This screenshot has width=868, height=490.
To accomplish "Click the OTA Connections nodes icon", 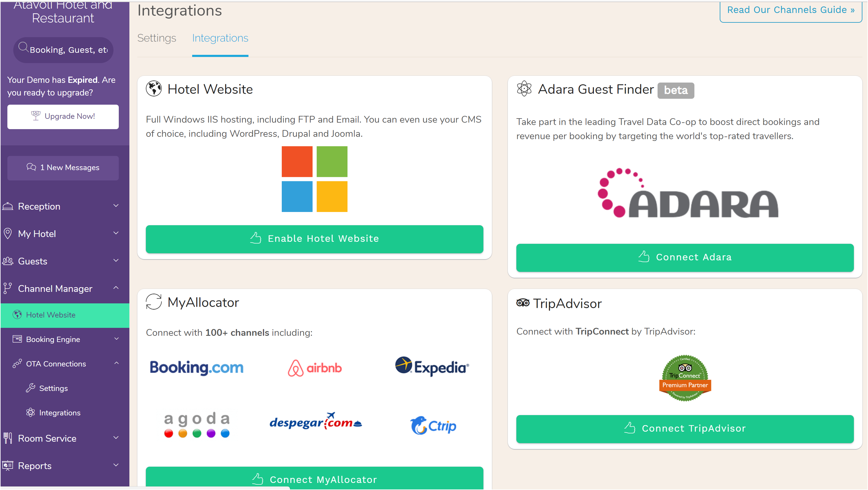I will pyautogui.click(x=17, y=364).
